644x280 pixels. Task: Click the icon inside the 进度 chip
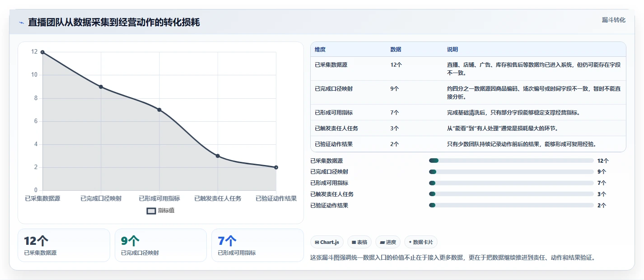click(382, 243)
